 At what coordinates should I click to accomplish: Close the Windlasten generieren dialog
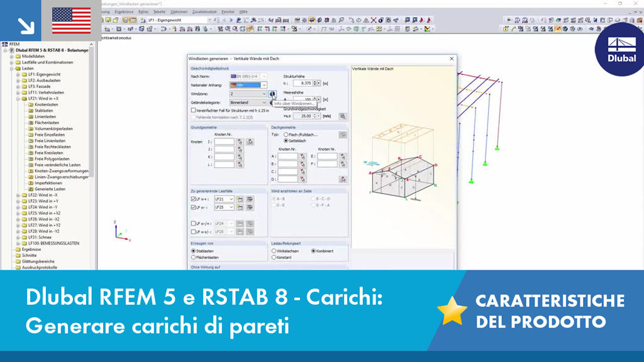point(452,58)
